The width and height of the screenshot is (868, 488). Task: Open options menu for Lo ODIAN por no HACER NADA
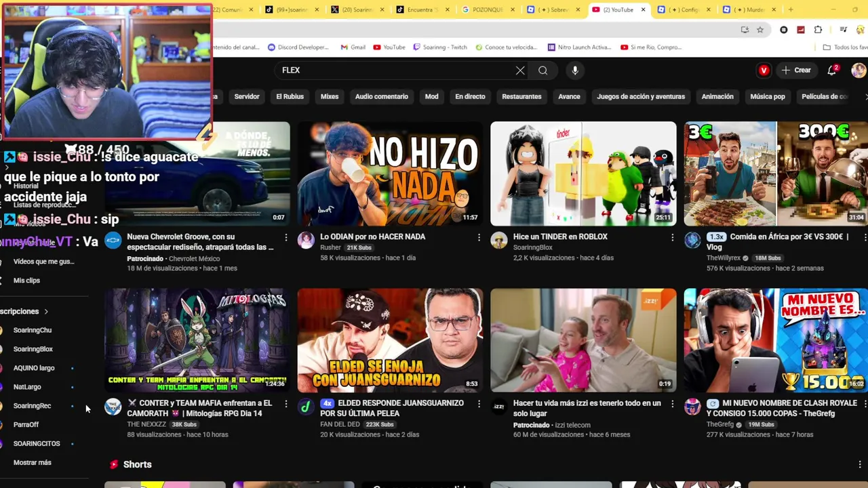point(479,237)
